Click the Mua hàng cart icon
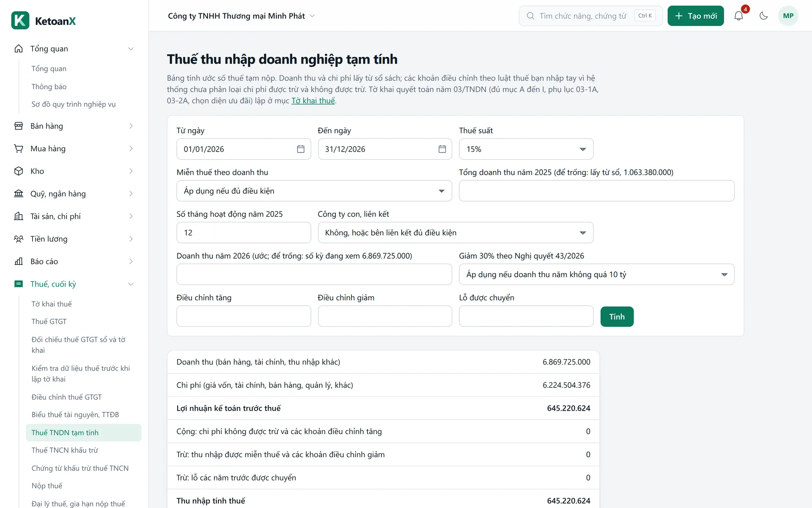This screenshot has height=508, width=812. click(19, 149)
